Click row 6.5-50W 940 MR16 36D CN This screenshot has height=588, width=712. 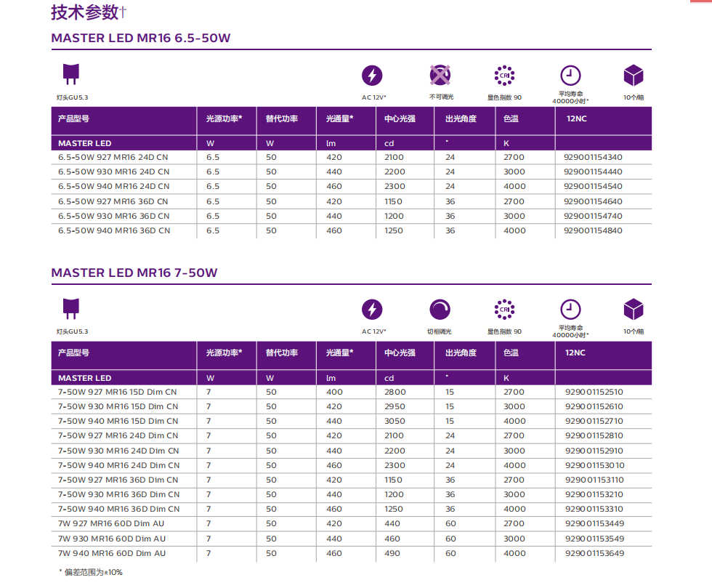[352, 230]
